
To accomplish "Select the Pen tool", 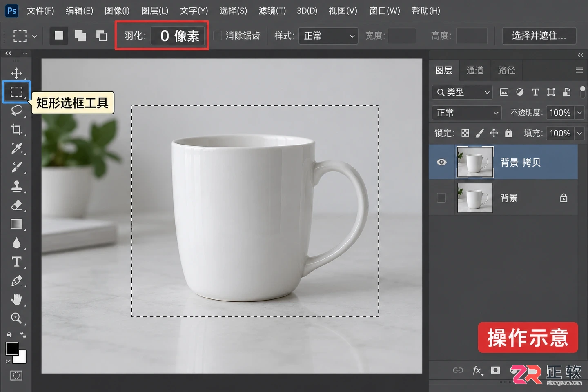I will [x=16, y=281].
